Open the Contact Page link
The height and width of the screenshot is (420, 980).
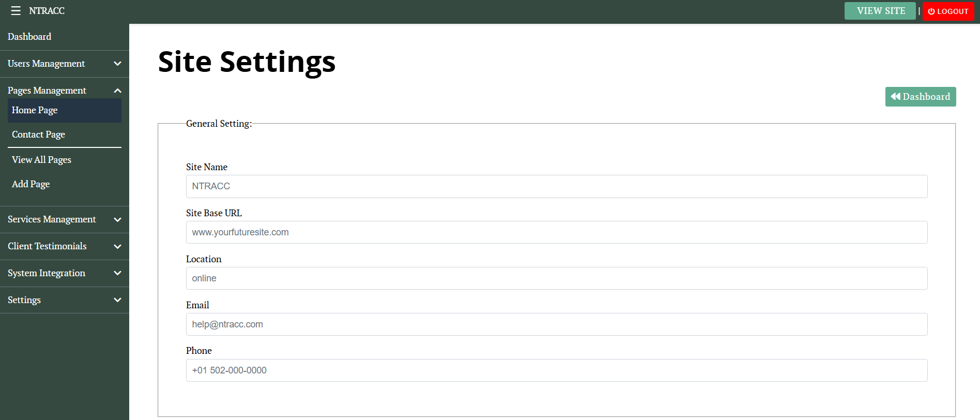[38, 134]
